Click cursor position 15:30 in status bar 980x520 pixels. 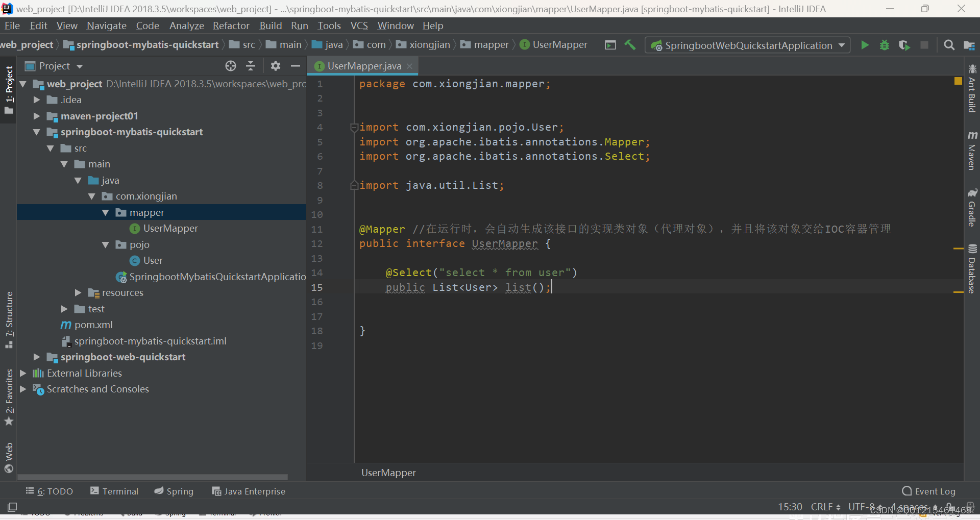[x=790, y=507]
